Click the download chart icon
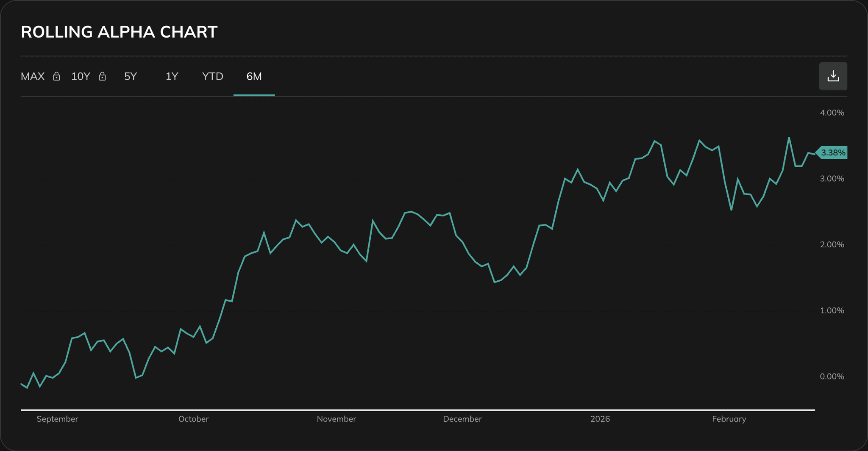The width and height of the screenshot is (868, 451). (x=833, y=76)
